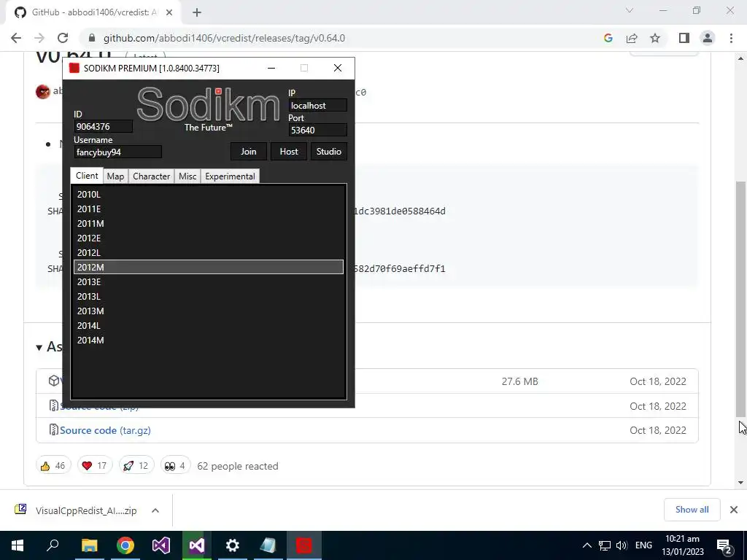Open the tab search dropdown in Chrome
The image size is (747, 560).
630,10
